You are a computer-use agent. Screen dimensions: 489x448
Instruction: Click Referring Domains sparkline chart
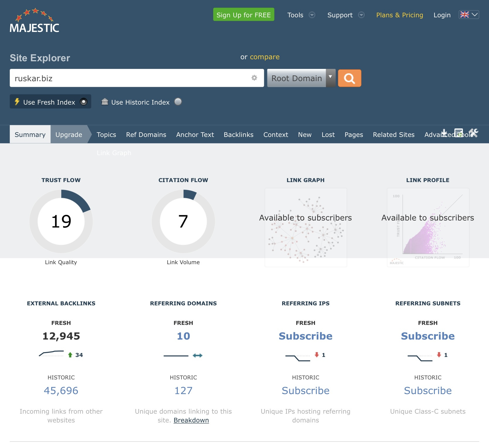pos(176,356)
